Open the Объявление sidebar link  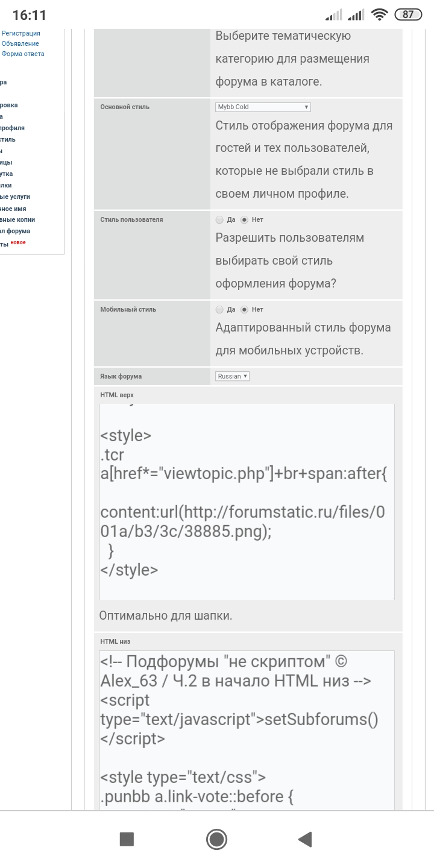[x=20, y=44]
